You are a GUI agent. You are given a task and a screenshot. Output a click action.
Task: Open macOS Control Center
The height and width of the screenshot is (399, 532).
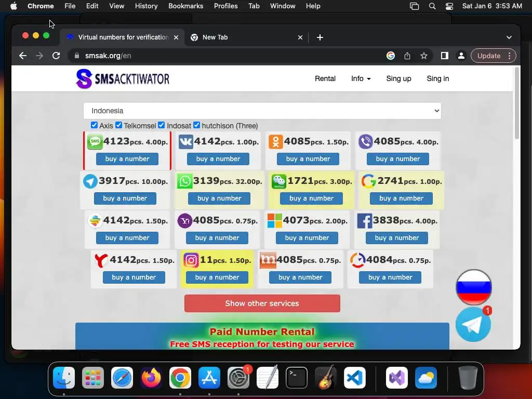coord(449,6)
